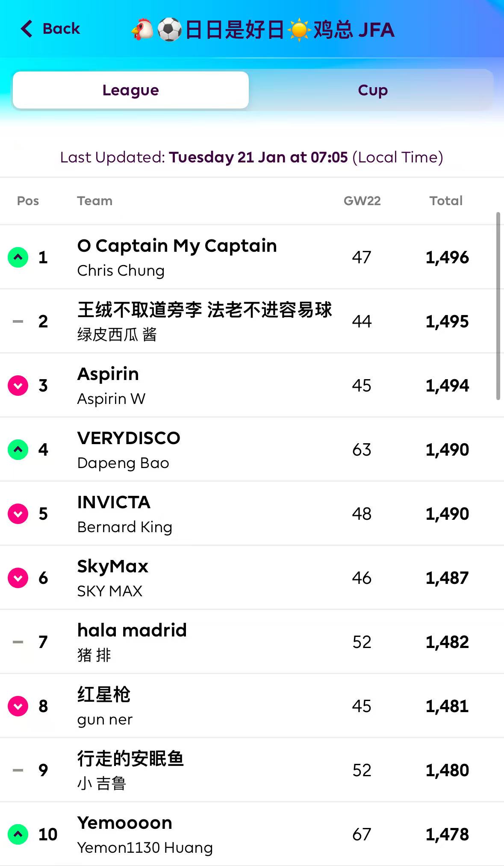Viewport: 504px width, 866px height.
Task: Click the GW22 column header
Action: pyautogui.click(x=362, y=201)
